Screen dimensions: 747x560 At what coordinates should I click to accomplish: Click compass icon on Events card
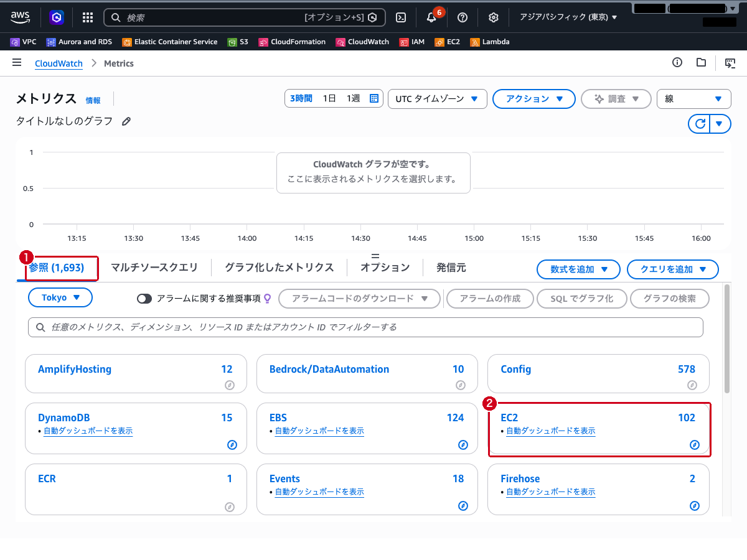(463, 506)
